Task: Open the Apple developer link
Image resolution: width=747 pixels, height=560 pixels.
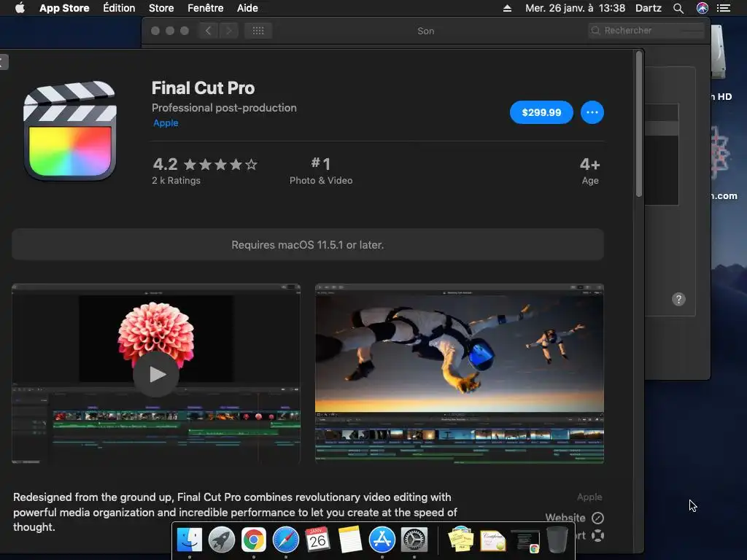Action: pyautogui.click(x=166, y=122)
